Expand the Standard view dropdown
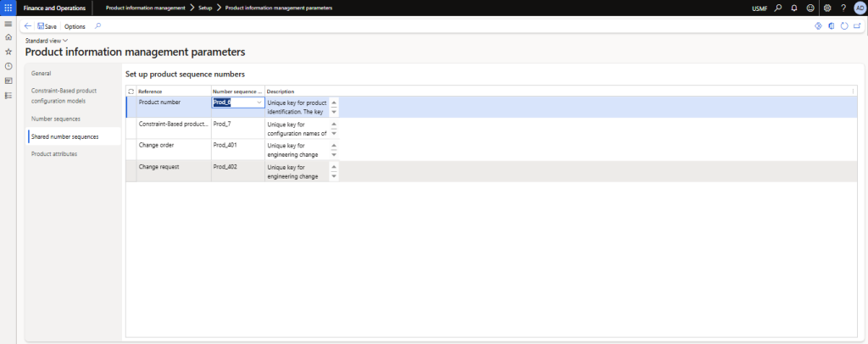Viewport: 868px width, 344px height. (47, 40)
